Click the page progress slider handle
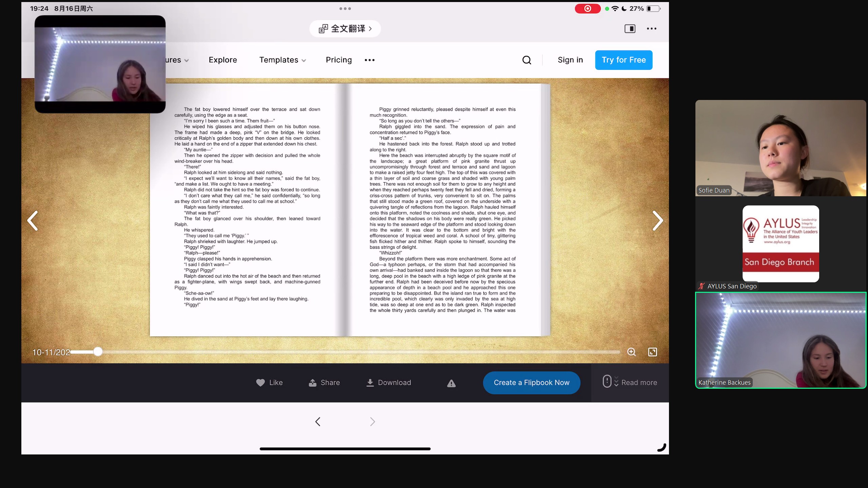Image resolution: width=868 pixels, height=488 pixels. click(98, 352)
